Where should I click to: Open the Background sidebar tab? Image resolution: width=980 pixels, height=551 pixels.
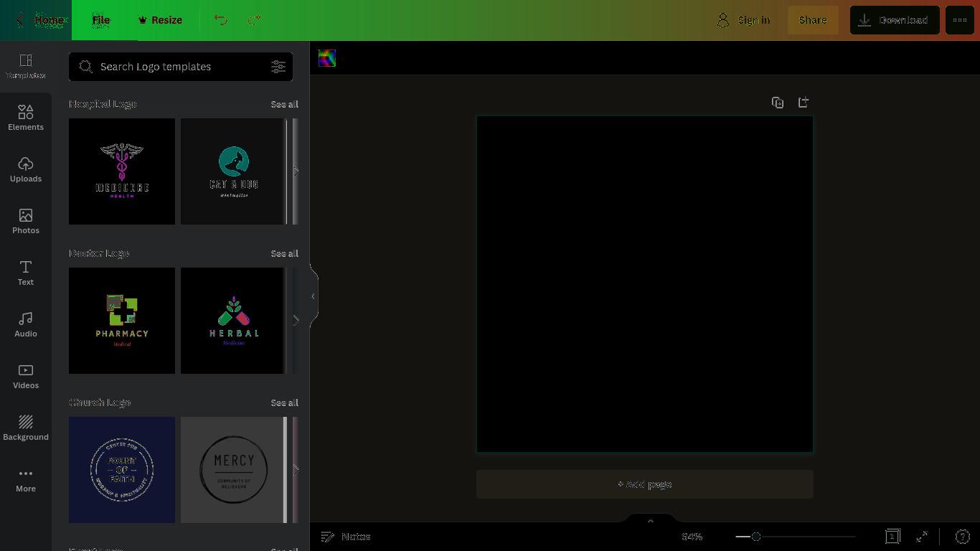click(26, 428)
